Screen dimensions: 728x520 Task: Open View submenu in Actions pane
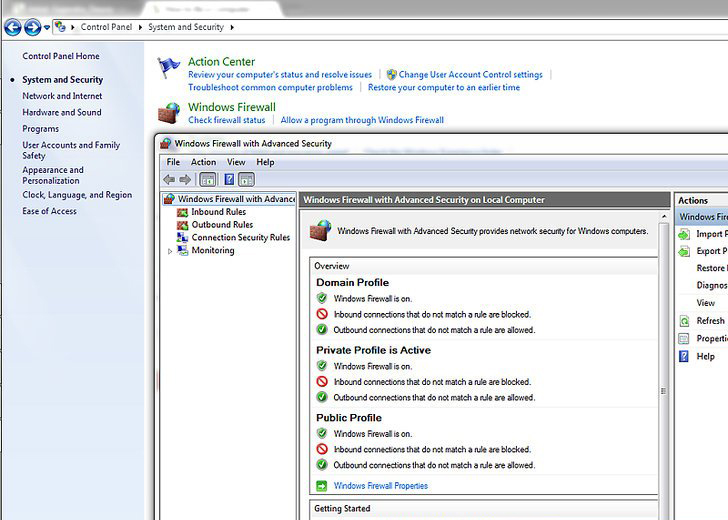(x=706, y=303)
